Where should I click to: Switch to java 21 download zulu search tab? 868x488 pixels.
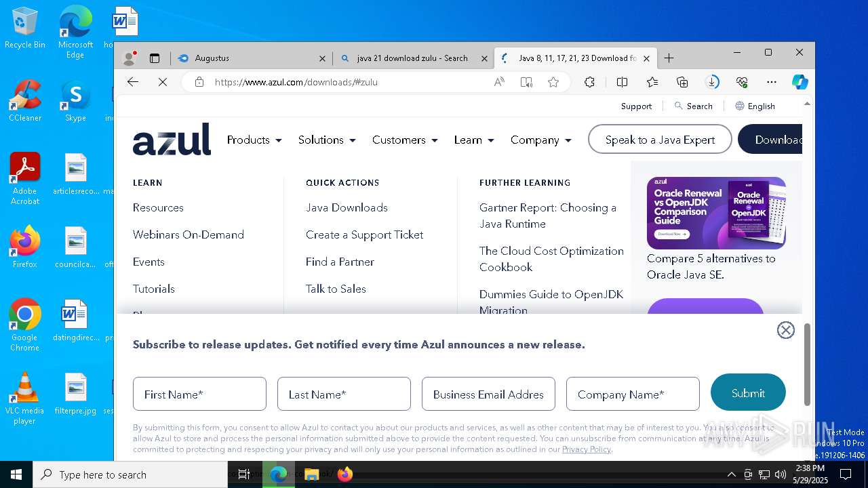coord(413,58)
